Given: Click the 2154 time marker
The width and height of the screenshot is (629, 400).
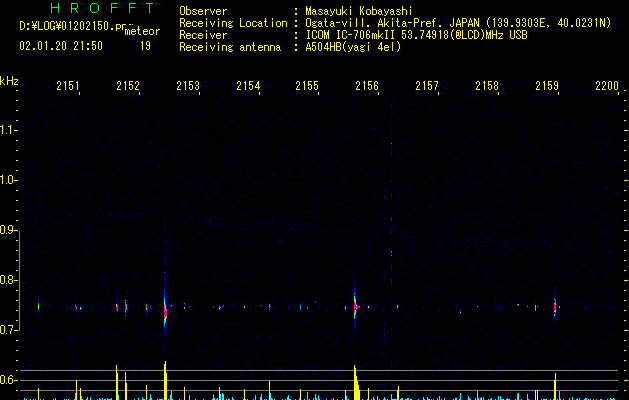Looking at the screenshot, I should point(248,86).
